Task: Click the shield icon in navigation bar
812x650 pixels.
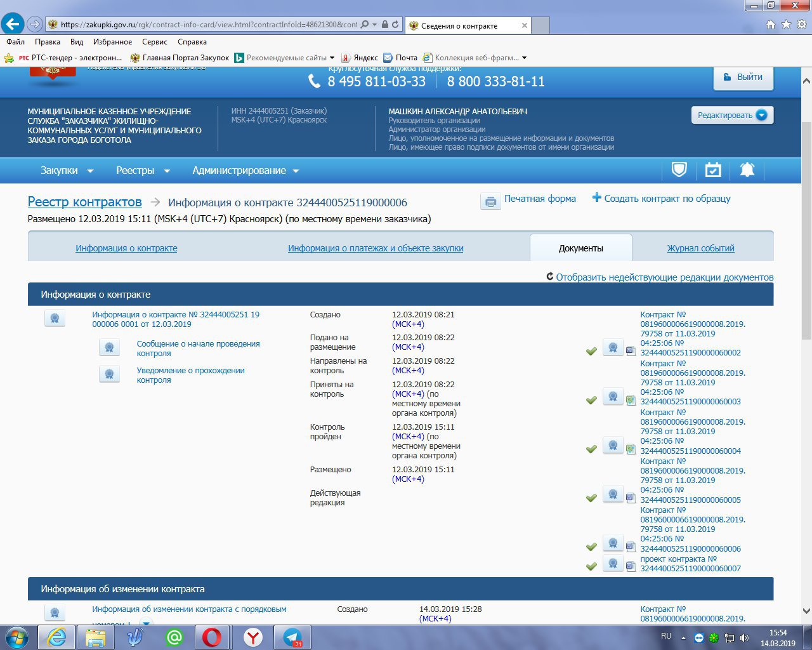Action: coord(679,170)
